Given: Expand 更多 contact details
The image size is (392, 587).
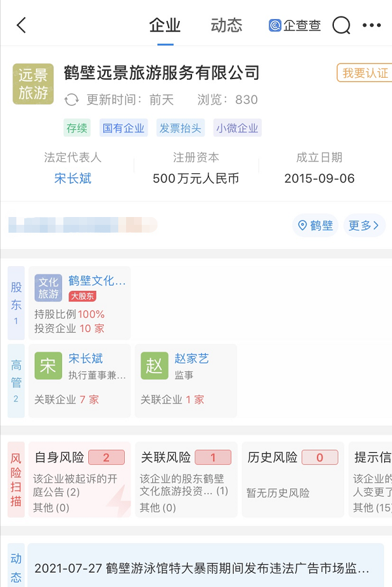Looking at the screenshot, I should (365, 226).
